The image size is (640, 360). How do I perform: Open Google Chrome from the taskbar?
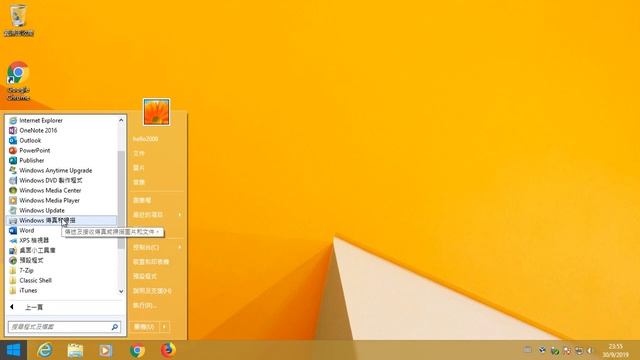pos(137,350)
